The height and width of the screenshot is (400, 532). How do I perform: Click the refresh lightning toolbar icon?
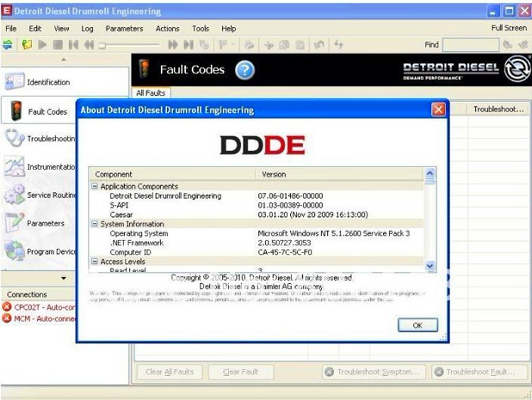pos(338,45)
